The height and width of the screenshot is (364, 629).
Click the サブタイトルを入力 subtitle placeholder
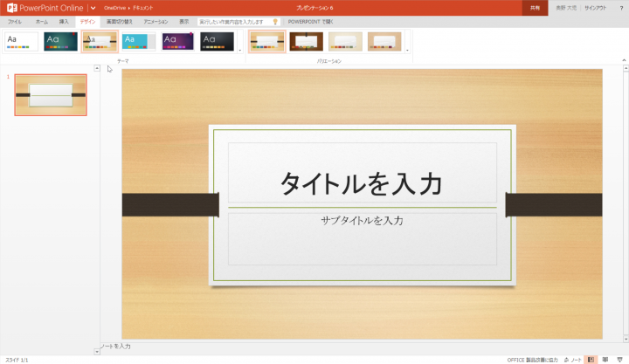(363, 239)
